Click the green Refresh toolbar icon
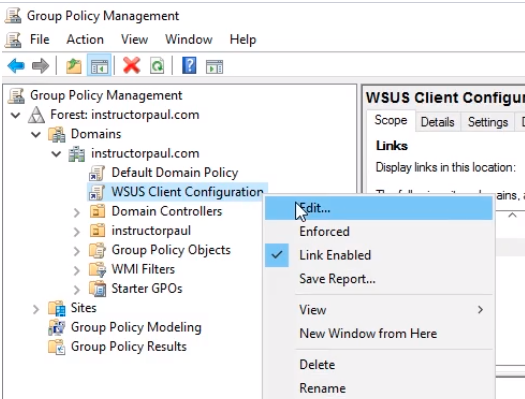 point(157,66)
